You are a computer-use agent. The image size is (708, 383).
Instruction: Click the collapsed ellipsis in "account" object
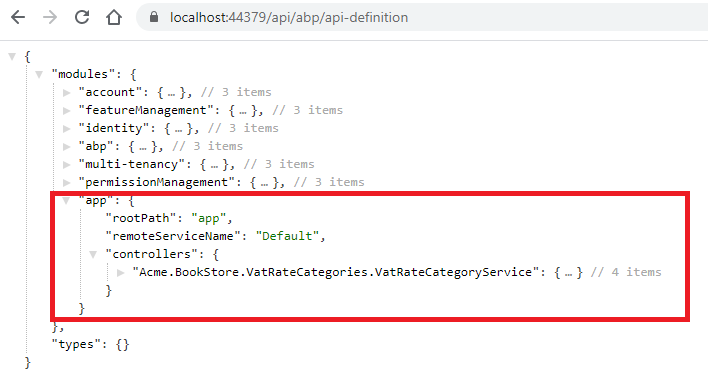(x=171, y=93)
